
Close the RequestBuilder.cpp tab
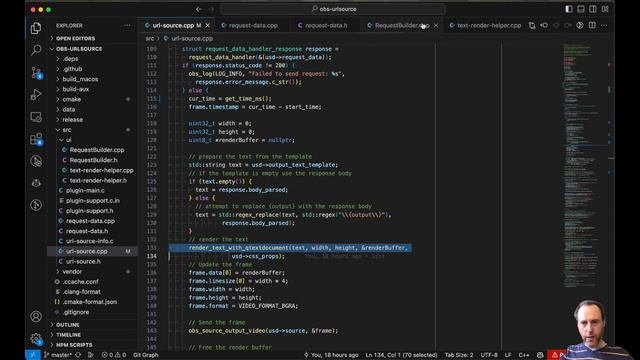(x=436, y=25)
